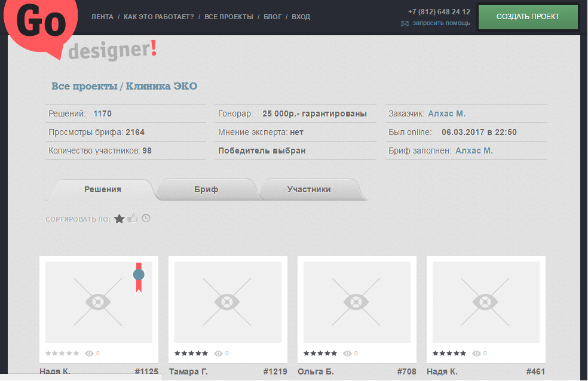Click Был online 06.03.2017 в 22:50
Viewport: 588px width, 381px height.
click(452, 132)
